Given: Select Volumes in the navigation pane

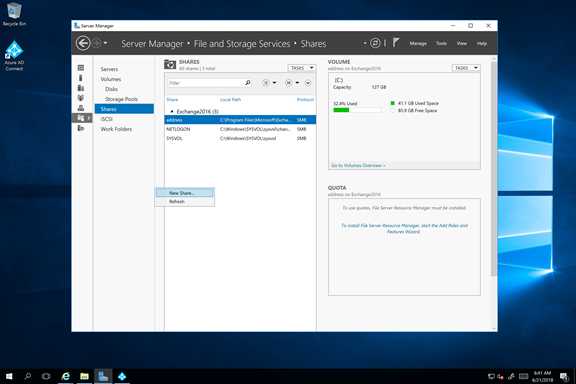Looking at the screenshot, I should coord(111,79).
